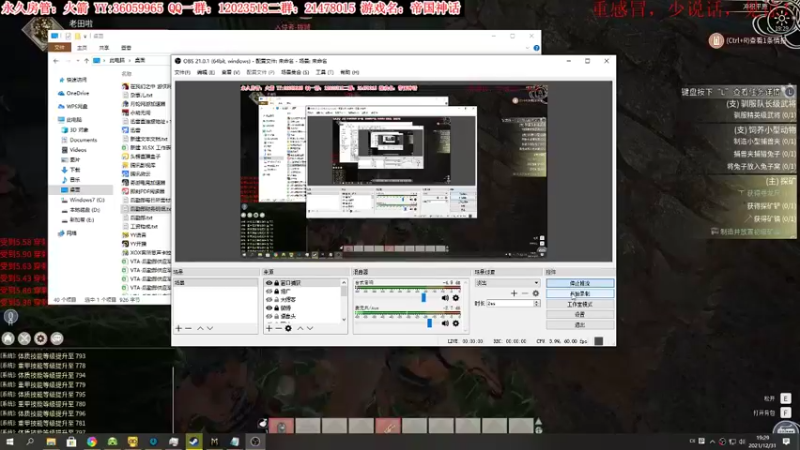800x450 pixels.
Task: Adjust 麦克风/Aux volume slider handle
Action: click(430, 322)
